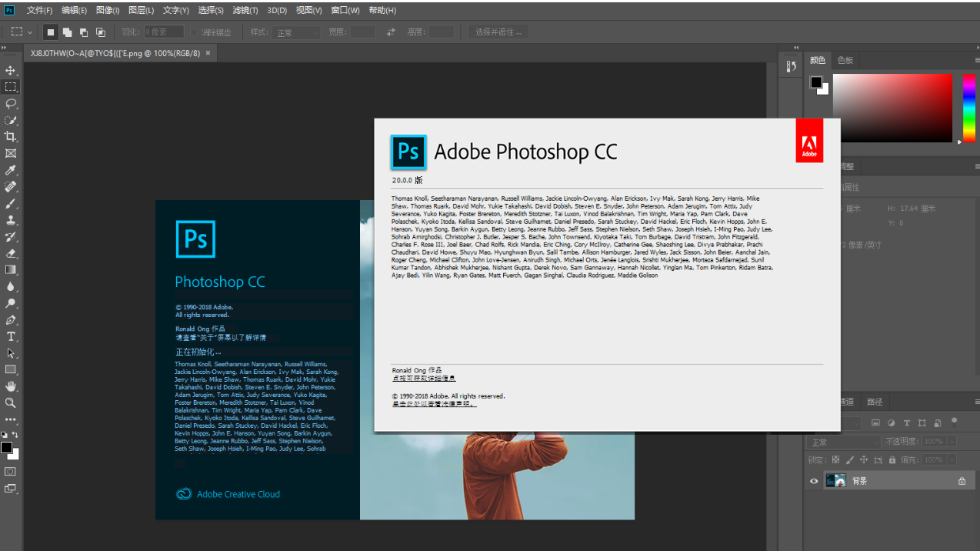Select the Rectangular Marquee tool in toolbox
This screenshot has height=551, width=980.
click(11, 87)
